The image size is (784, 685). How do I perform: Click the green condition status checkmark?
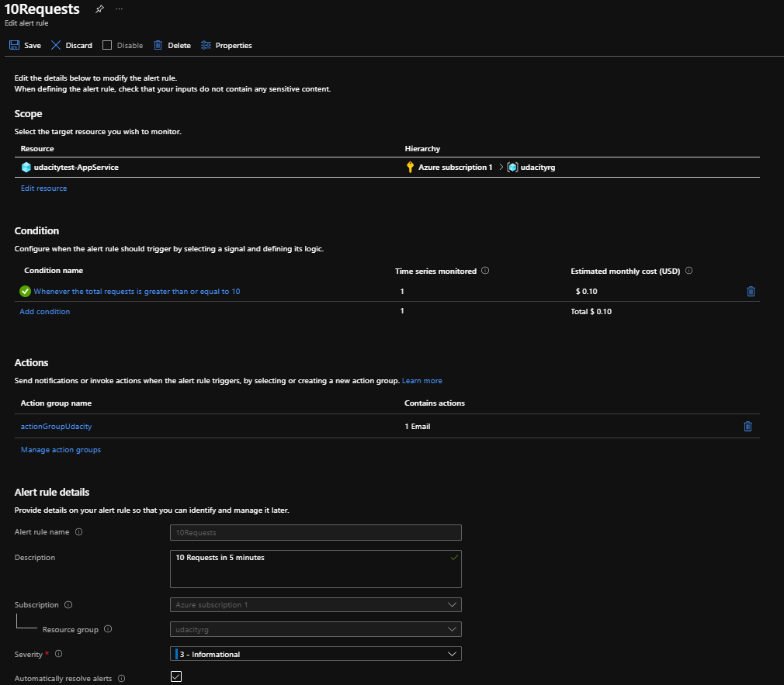pyautogui.click(x=25, y=291)
